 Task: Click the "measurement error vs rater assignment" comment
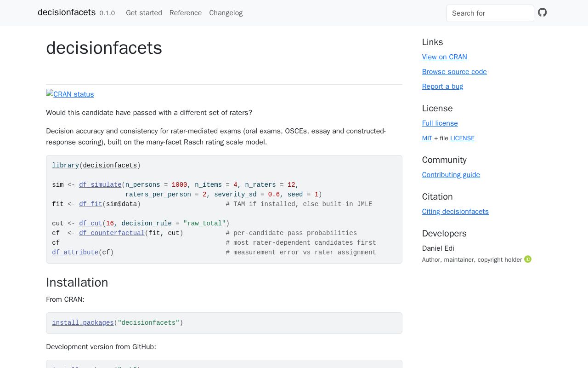[301, 253]
